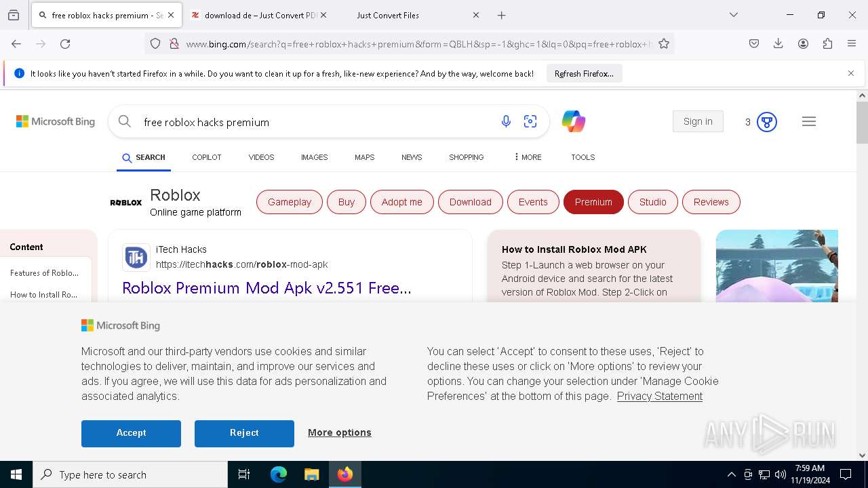Open 'Roblox Premium Mod Apk v2.551' result

(x=267, y=288)
